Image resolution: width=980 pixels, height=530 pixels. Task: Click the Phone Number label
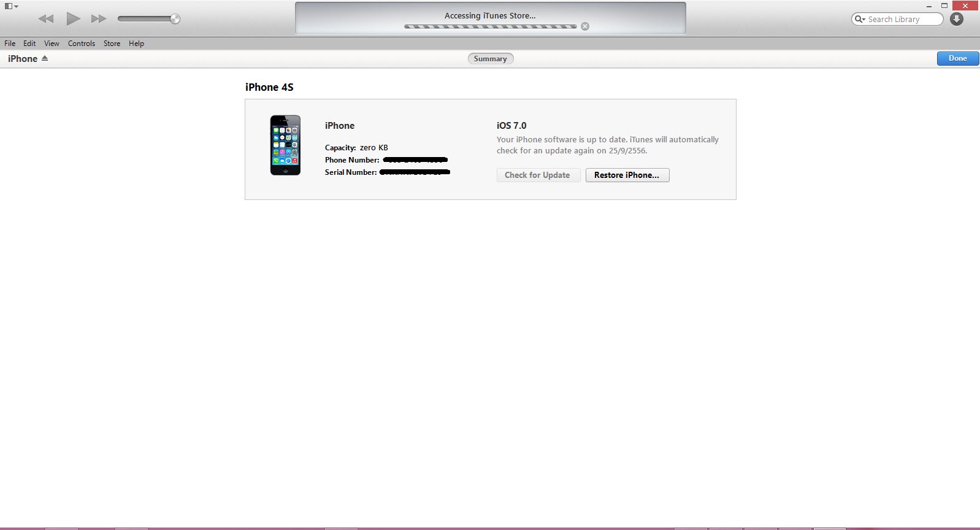click(x=352, y=160)
